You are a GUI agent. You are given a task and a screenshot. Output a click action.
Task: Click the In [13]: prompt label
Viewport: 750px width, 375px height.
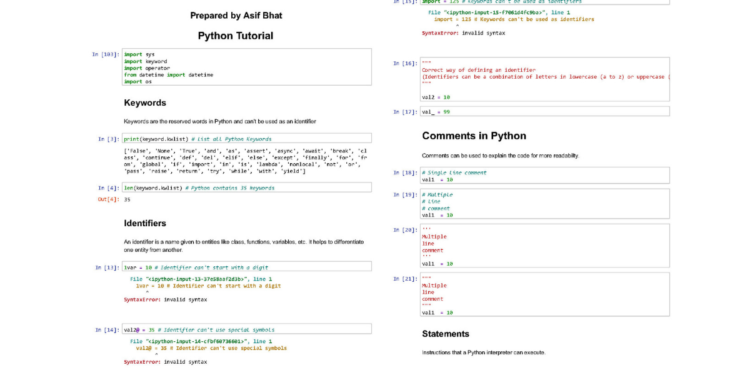(108, 267)
